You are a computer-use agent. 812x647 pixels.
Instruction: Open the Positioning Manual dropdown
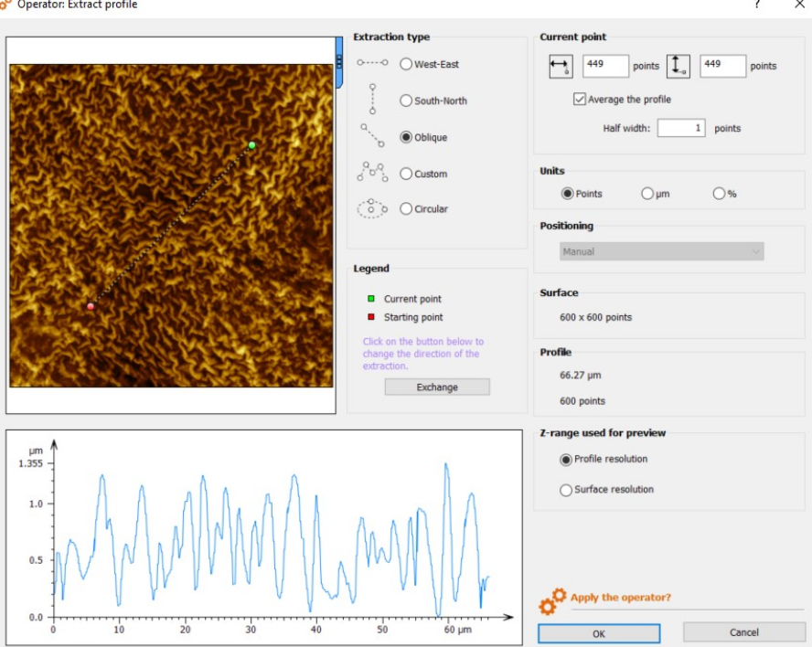tap(661, 251)
